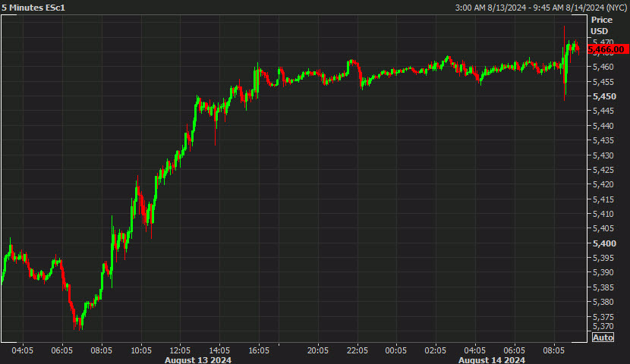Click the 'August 13 2024' date label
The height and width of the screenshot is (364, 630).
(x=198, y=360)
